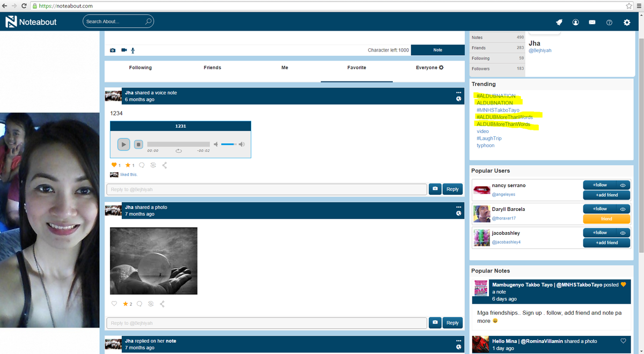Seek within the voice note progress bar

pyautogui.click(x=178, y=144)
